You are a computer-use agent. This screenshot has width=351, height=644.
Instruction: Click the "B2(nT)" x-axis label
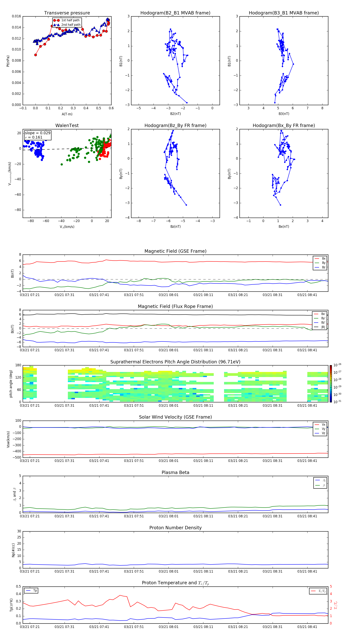(175, 114)
